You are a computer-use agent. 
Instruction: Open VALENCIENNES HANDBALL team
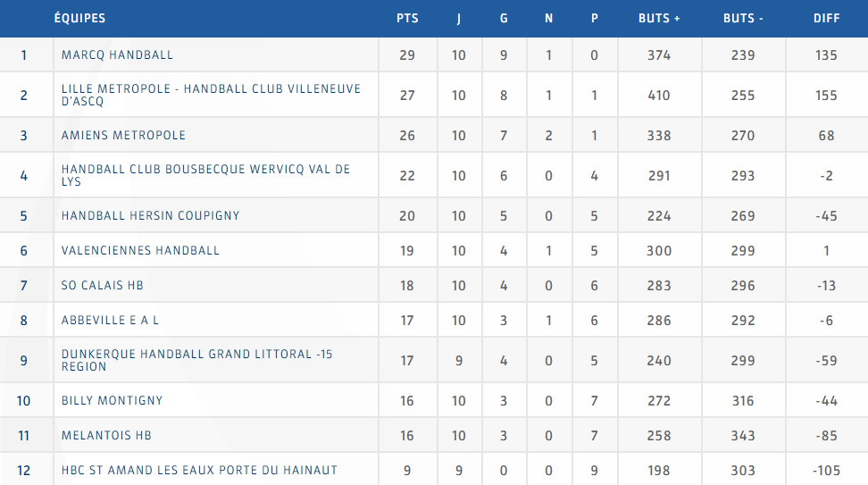click(x=140, y=250)
